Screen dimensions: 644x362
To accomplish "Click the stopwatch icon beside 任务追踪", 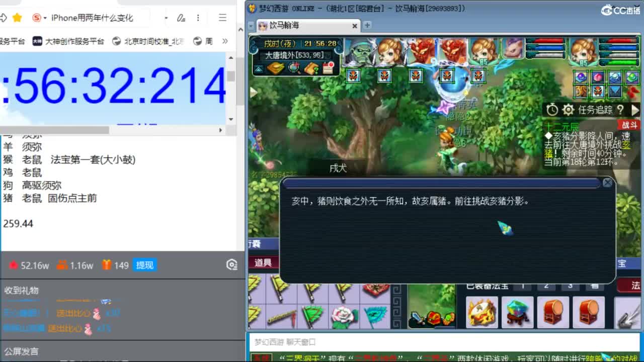I will tap(552, 109).
